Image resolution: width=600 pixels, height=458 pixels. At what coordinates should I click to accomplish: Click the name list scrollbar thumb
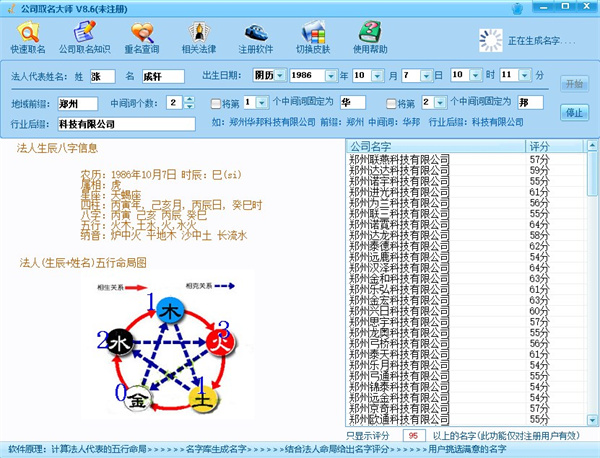[592, 173]
